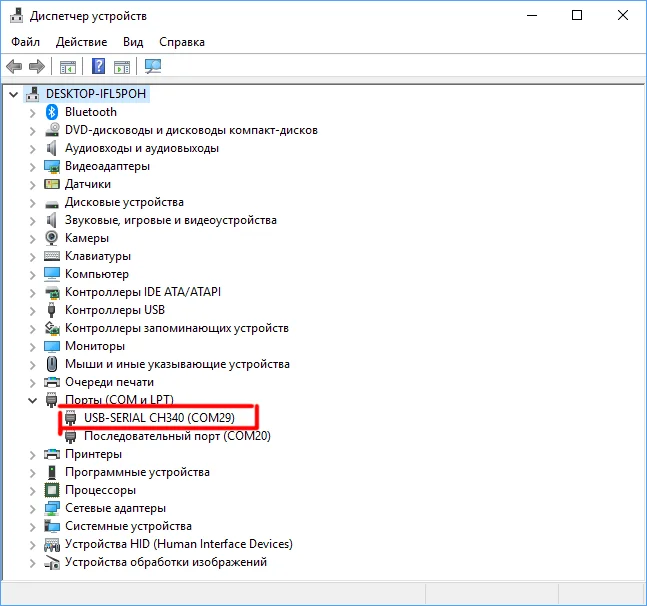Select the Камеры label
The image size is (647, 606).
point(87,238)
